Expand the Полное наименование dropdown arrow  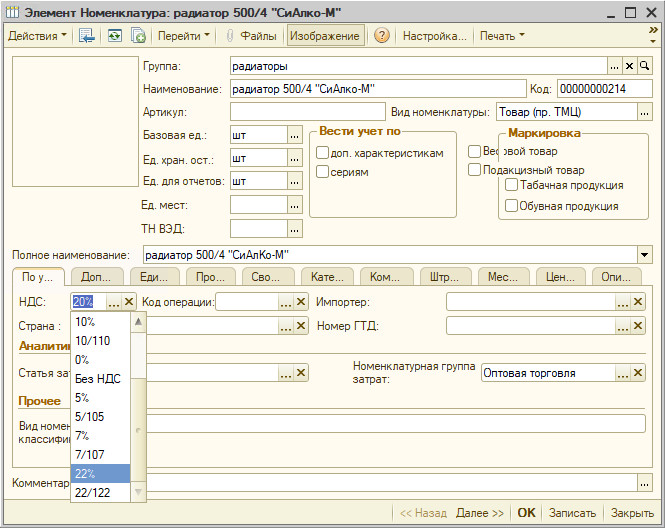[x=644, y=254]
